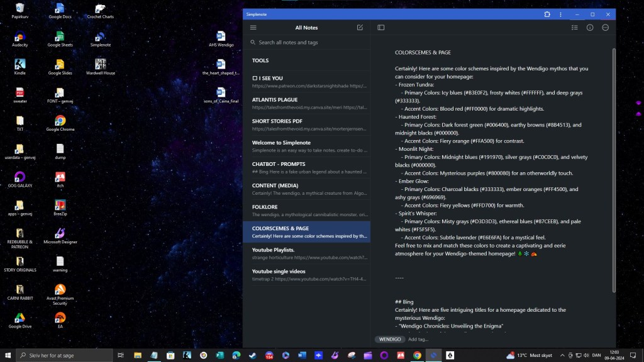
Task: Open title bar three-dot options menu
Action: pyautogui.click(x=560, y=14)
